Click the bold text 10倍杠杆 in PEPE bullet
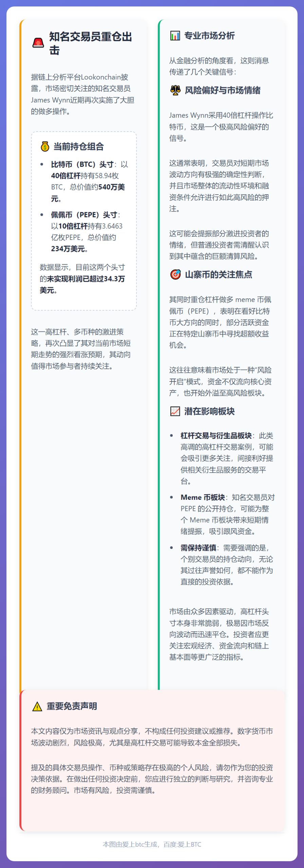Screen dimensions: 304x868 pos(73,226)
